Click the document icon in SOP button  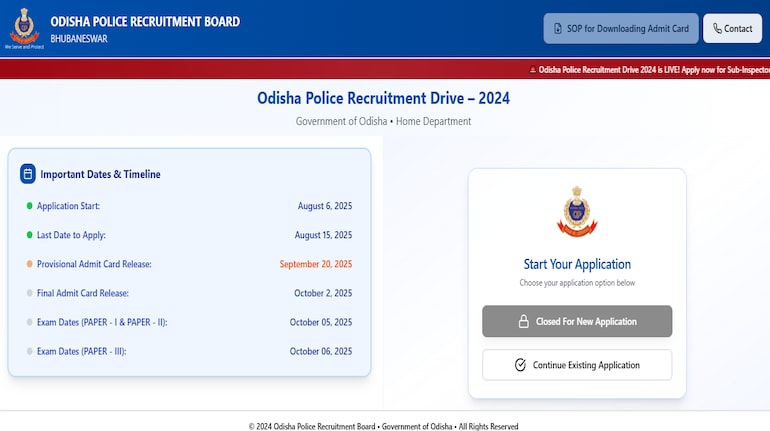coord(558,28)
